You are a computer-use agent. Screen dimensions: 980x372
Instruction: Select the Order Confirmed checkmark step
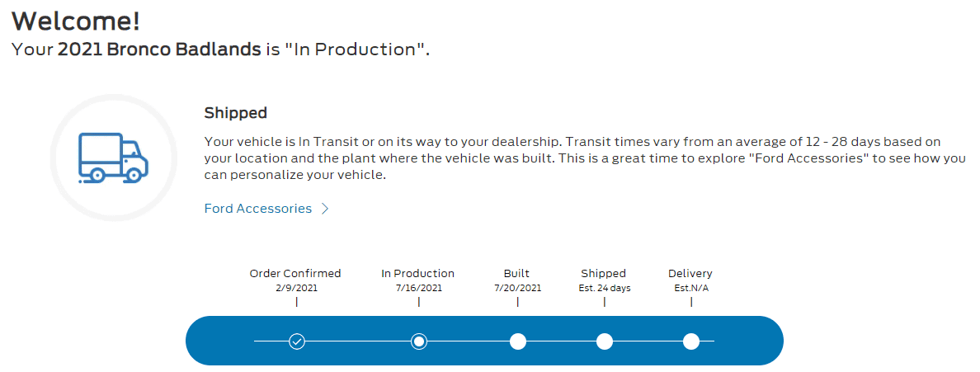tap(297, 341)
